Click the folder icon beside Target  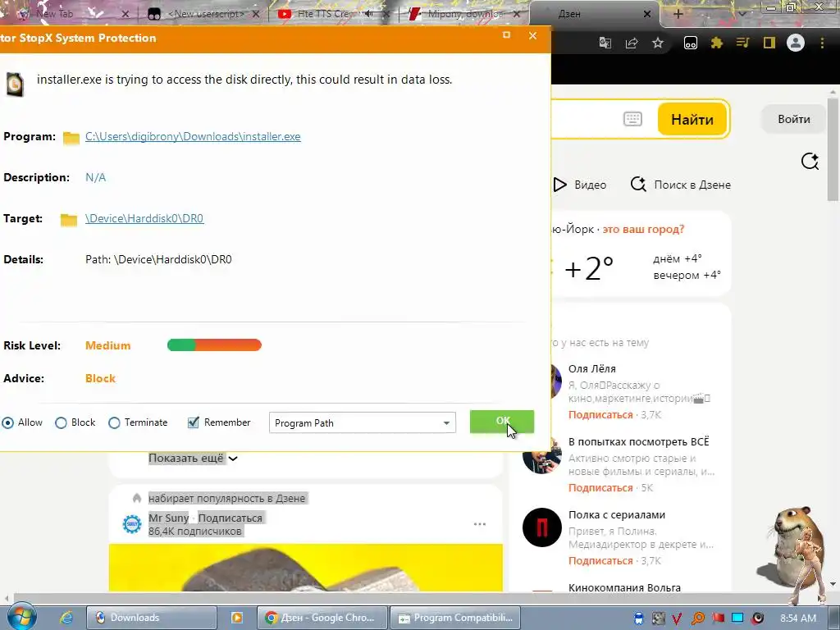(x=69, y=220)
